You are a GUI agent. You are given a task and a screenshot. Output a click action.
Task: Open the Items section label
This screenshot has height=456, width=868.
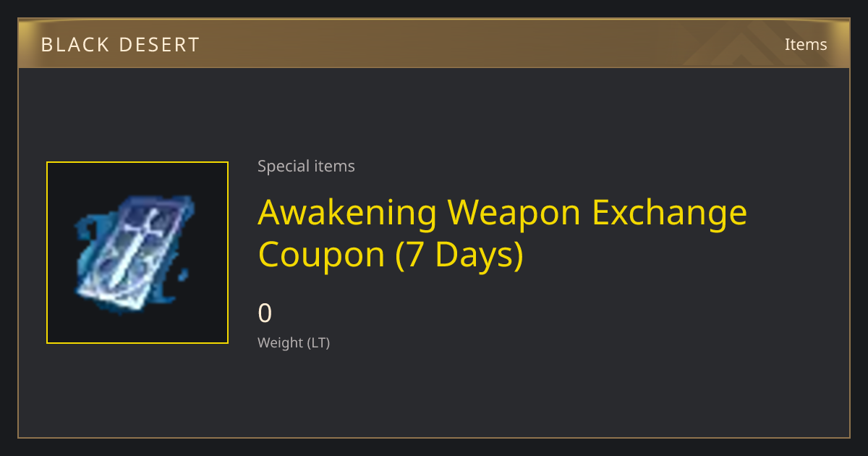(806, 44)
